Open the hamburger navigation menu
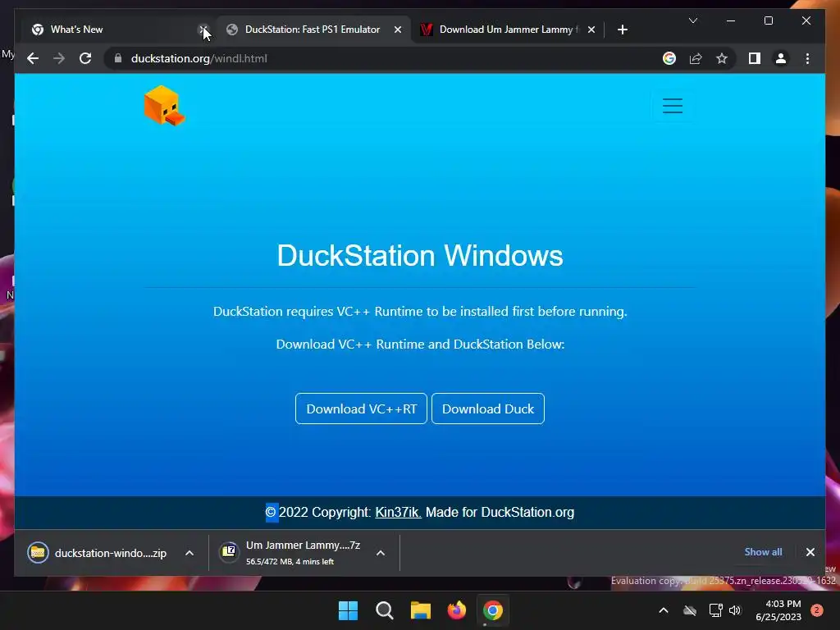The height and width of the screenshot is (630, 840). [x=673, y=106]
